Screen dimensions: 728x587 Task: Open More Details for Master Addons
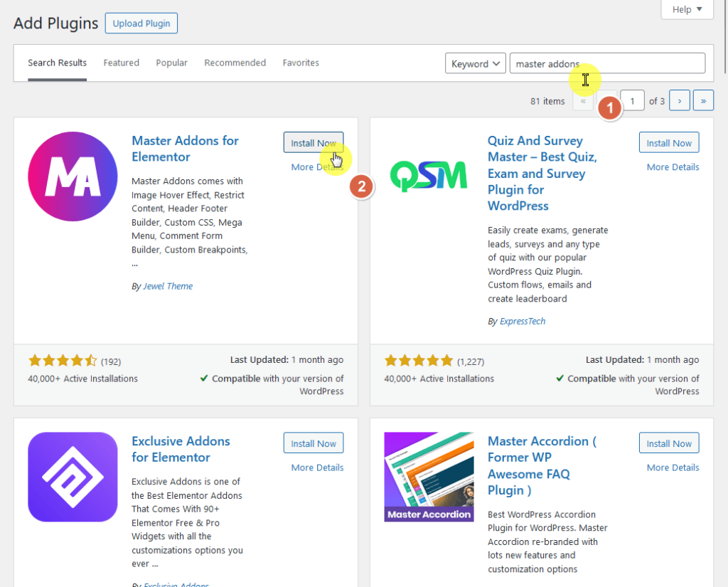[317, 167]
